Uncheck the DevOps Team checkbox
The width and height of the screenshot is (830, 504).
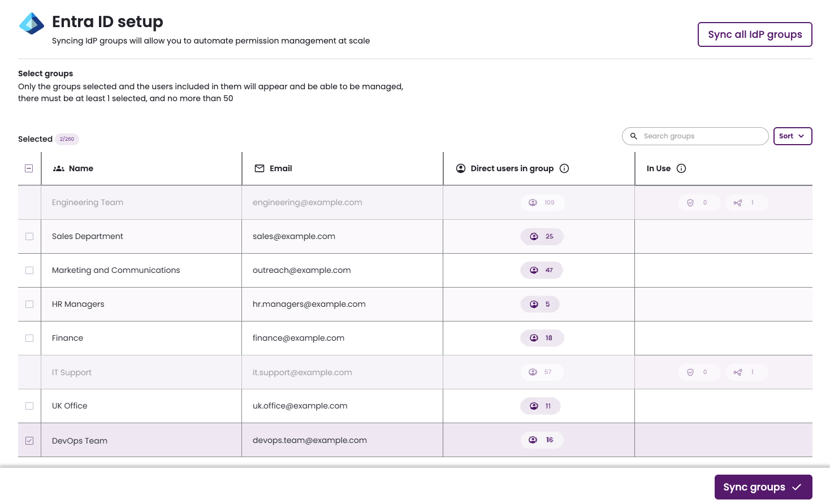29,441
